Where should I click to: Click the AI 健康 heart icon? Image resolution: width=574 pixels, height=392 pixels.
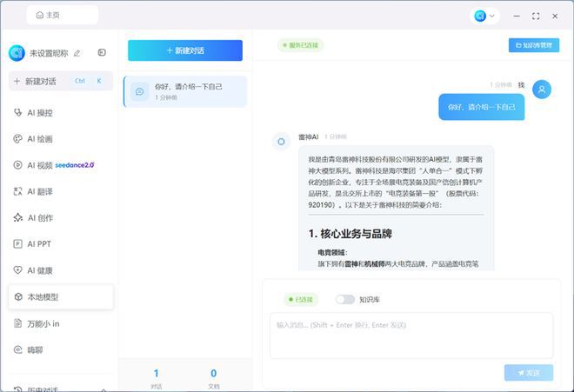pos(17,270)
